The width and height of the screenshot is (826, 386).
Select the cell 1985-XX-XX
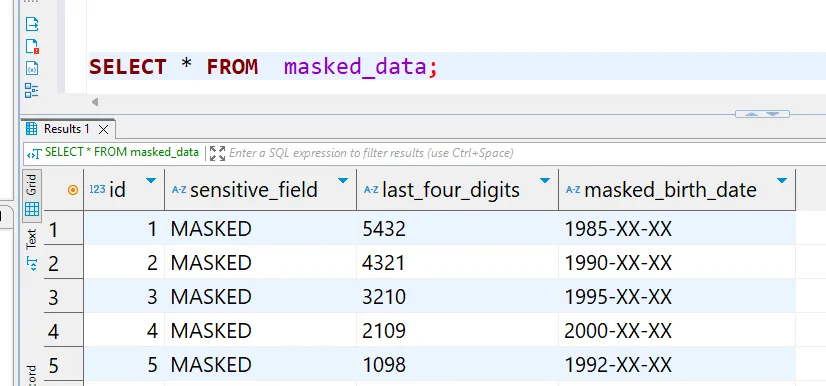coord(677,228)
